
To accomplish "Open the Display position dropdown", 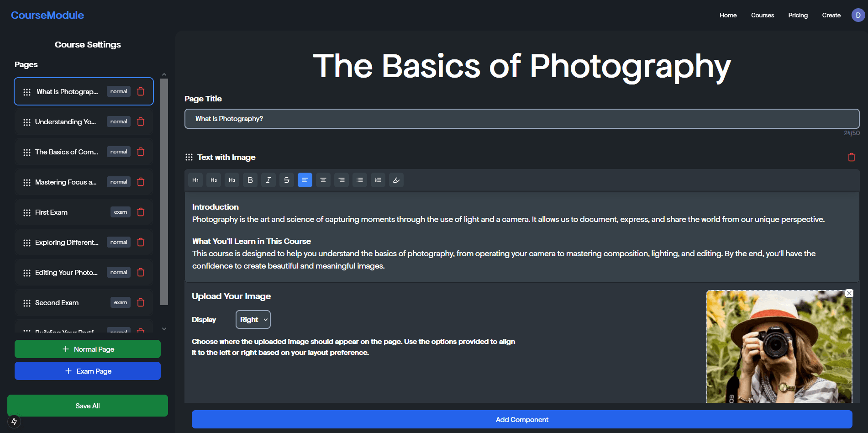I will (253, 319).
